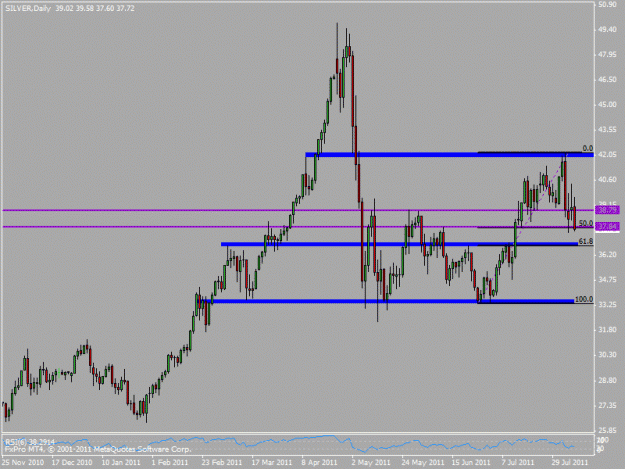
Task: Click the 36.20 price axis value
Action: (607, 255)
